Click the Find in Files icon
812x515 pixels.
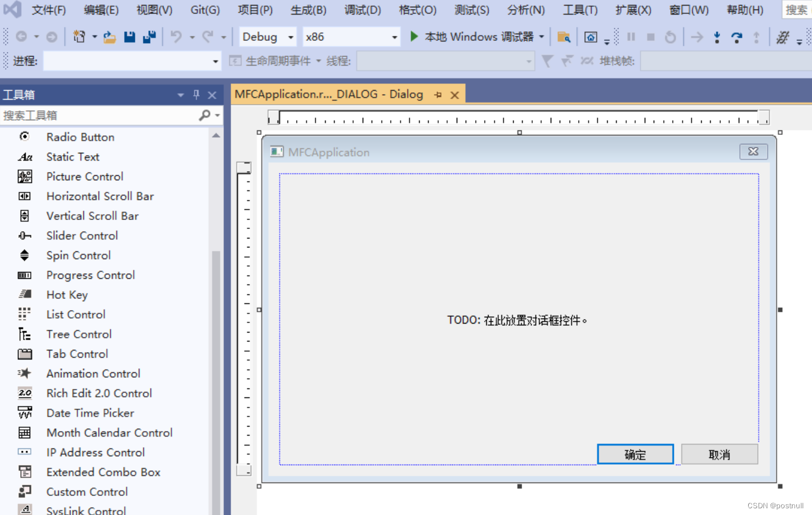coord(564,37)
